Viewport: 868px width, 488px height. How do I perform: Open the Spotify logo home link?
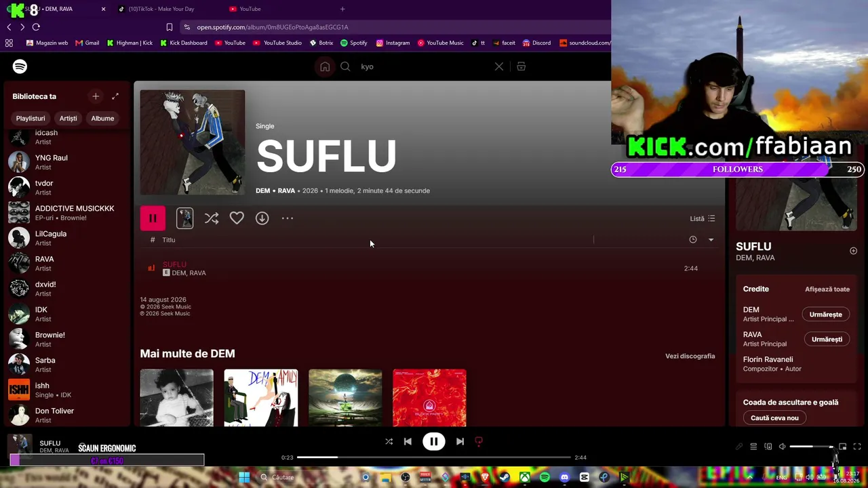[x=20, y=66]
